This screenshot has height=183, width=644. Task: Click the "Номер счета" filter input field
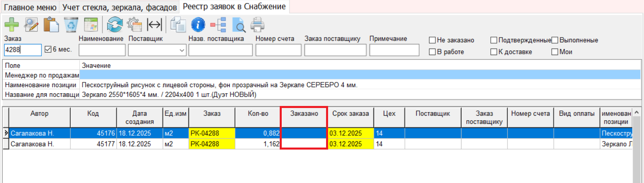coord(278,50)
